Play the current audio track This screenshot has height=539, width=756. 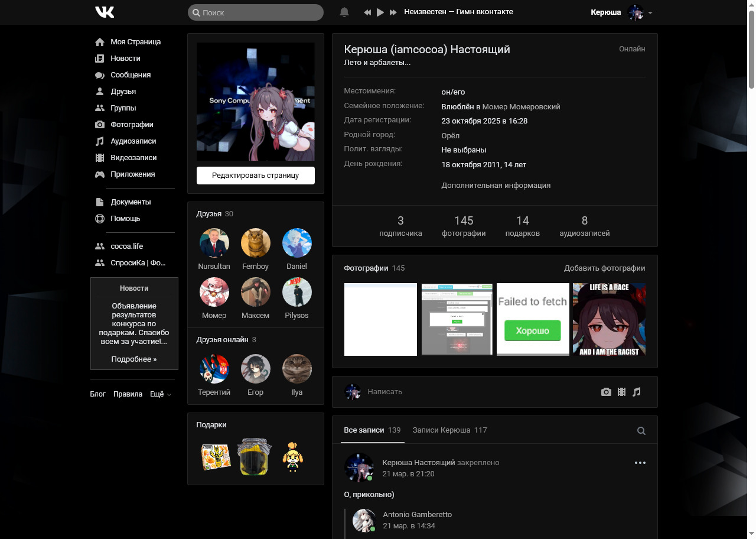pyautogui.click(x=380, y=12)
